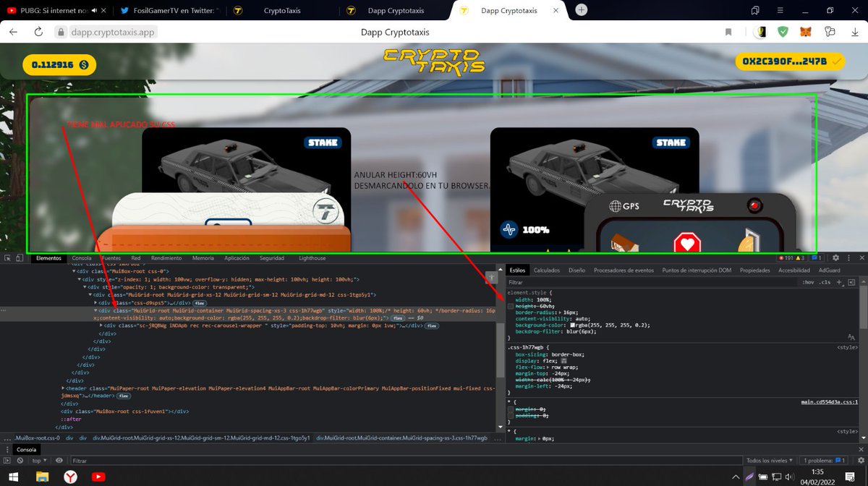
Task: Open DevTools three-dot menu
Action: coord(848,257)
